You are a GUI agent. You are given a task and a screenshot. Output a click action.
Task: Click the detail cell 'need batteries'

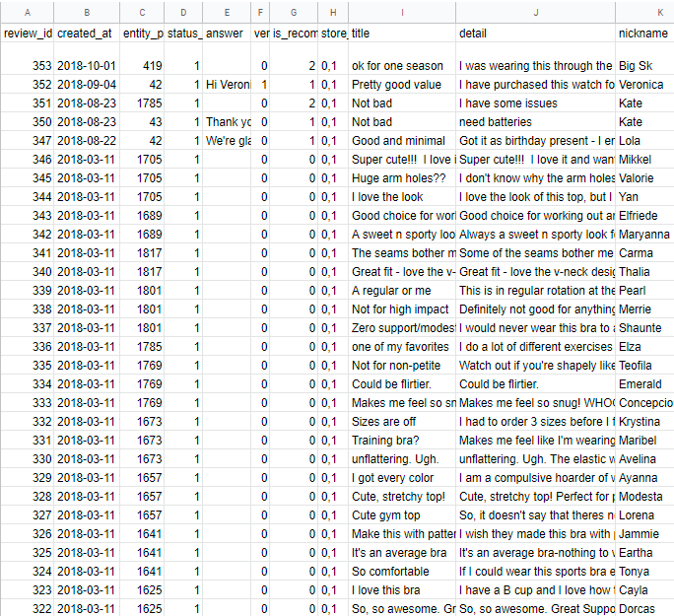click(x=535, y=122)
